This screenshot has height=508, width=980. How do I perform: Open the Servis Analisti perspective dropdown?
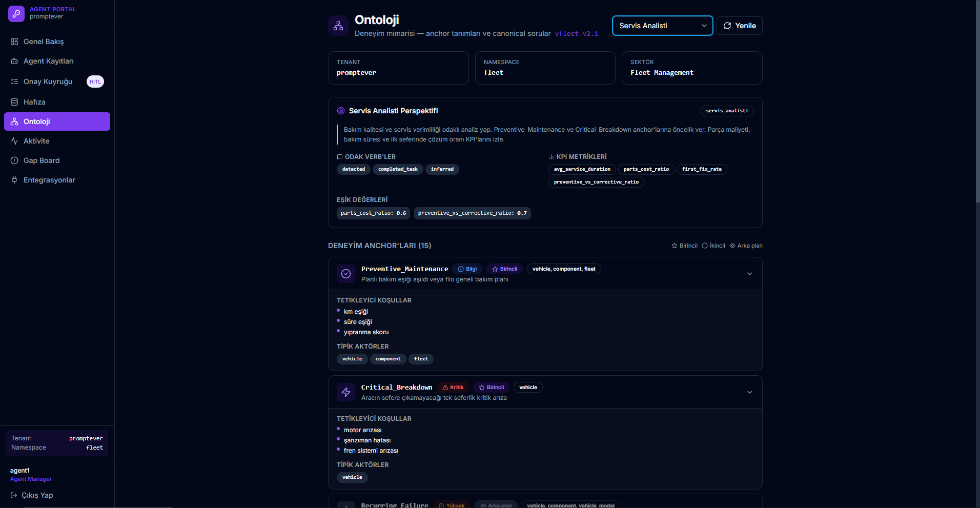tap(662, 26)
